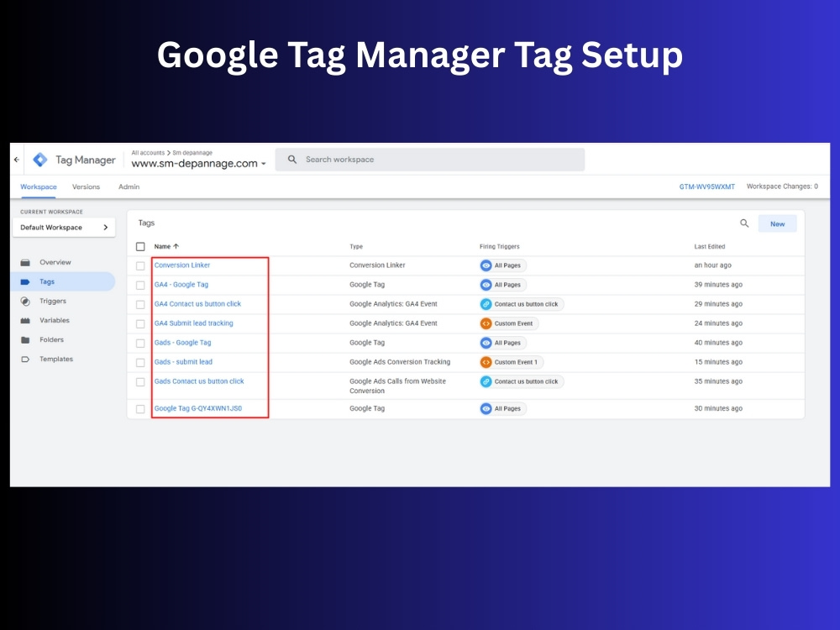Switch to the Versions tab

86,186
